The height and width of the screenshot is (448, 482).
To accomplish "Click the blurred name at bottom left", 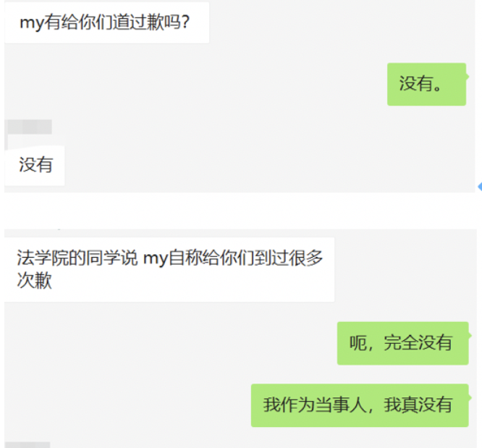I will coord(28,444).
